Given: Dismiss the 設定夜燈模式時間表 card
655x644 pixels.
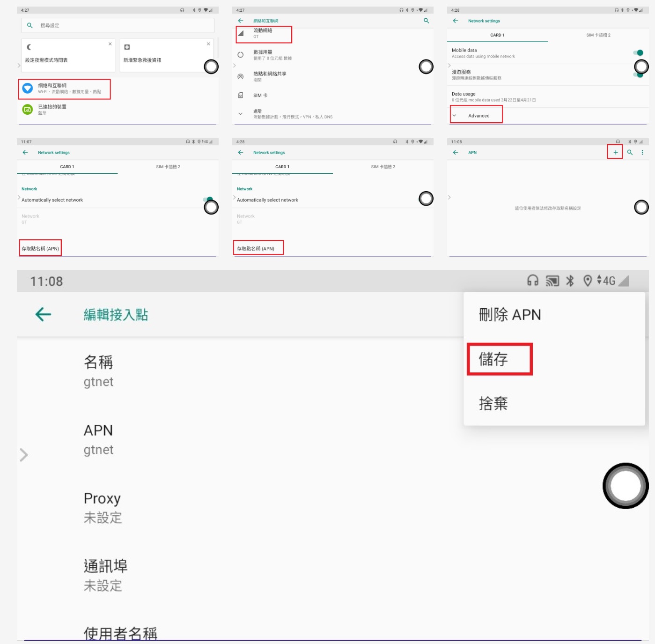Looking at the screenshot, I should click(110, 44).
